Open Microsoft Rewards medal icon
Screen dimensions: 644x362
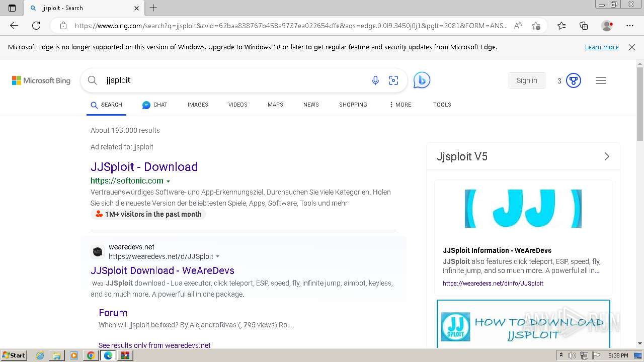tap(574, 80)
